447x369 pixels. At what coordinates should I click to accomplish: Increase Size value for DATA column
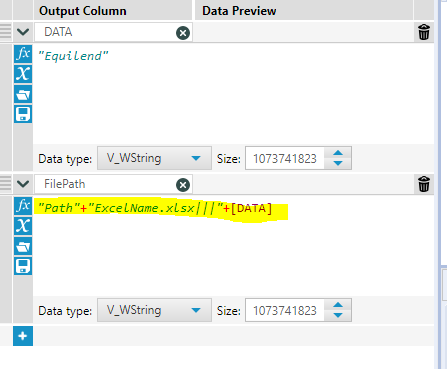(338, 153)
